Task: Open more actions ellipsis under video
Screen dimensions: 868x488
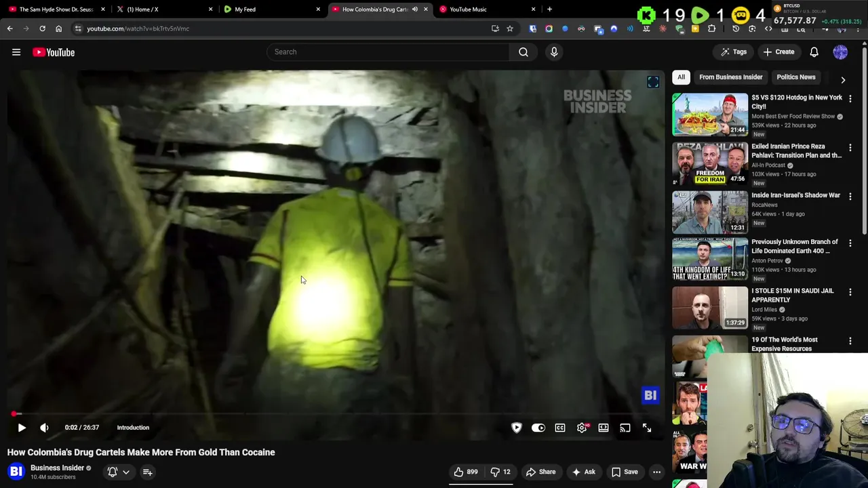Action: 656,472
